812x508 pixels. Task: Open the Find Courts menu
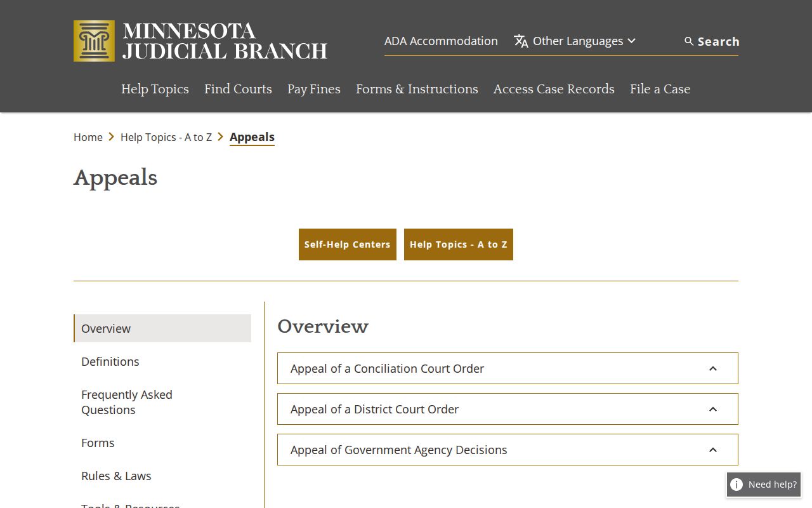click(x=238, y=89)
